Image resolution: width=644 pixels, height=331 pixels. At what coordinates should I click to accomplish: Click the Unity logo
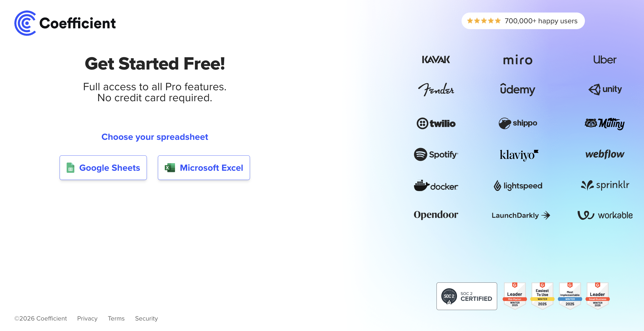(605, 89)
